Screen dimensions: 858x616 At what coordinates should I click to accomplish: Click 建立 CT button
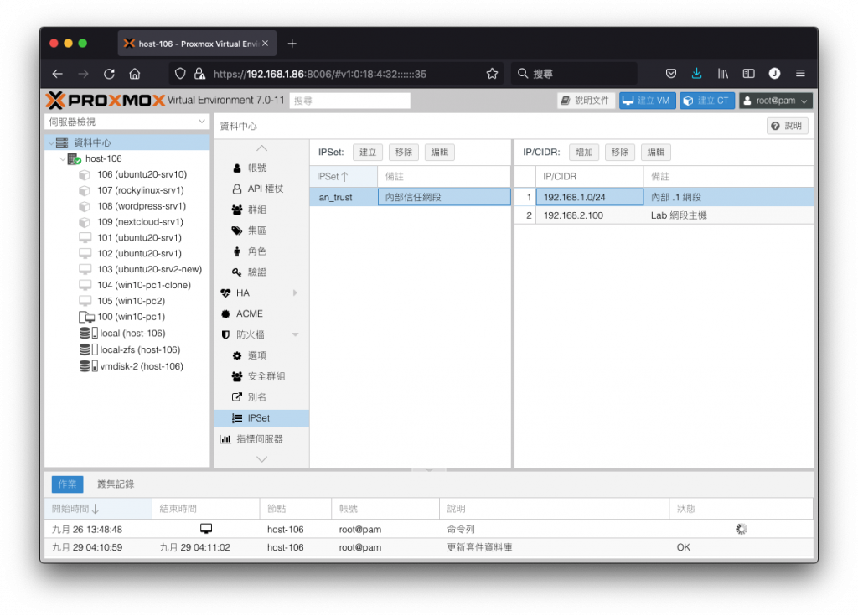coord(707,101)
